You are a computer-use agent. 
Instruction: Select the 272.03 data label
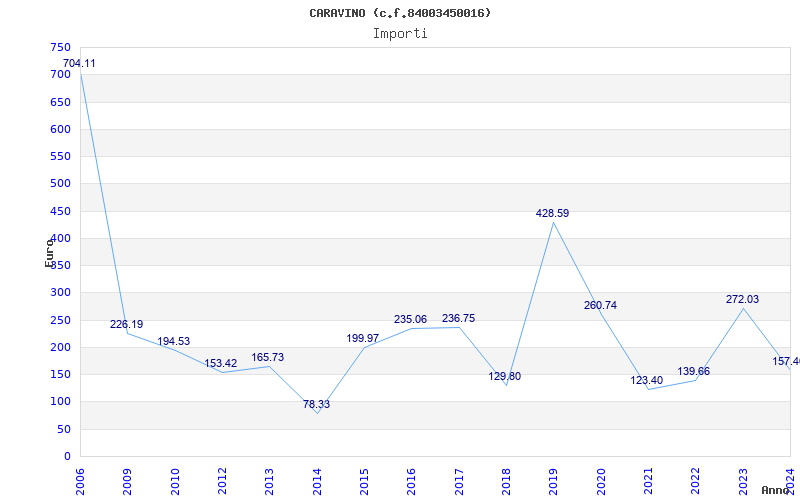click(x=742, y=299)
